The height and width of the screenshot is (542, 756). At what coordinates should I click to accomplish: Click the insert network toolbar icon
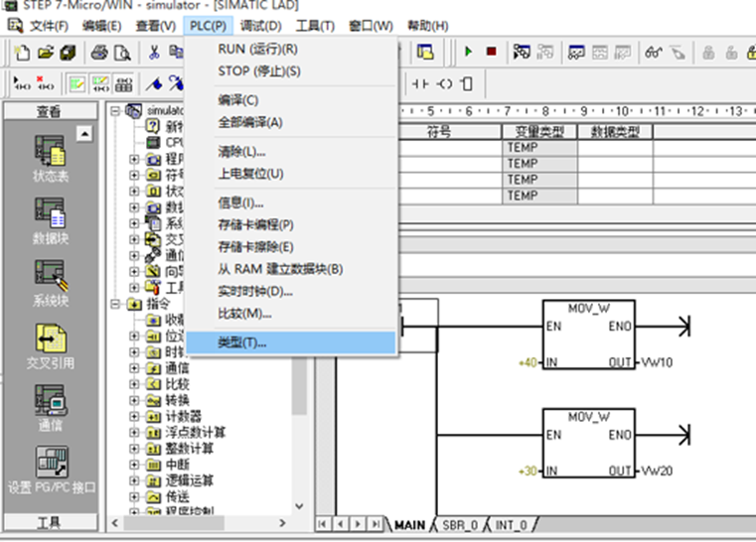(x=22, y=83)
